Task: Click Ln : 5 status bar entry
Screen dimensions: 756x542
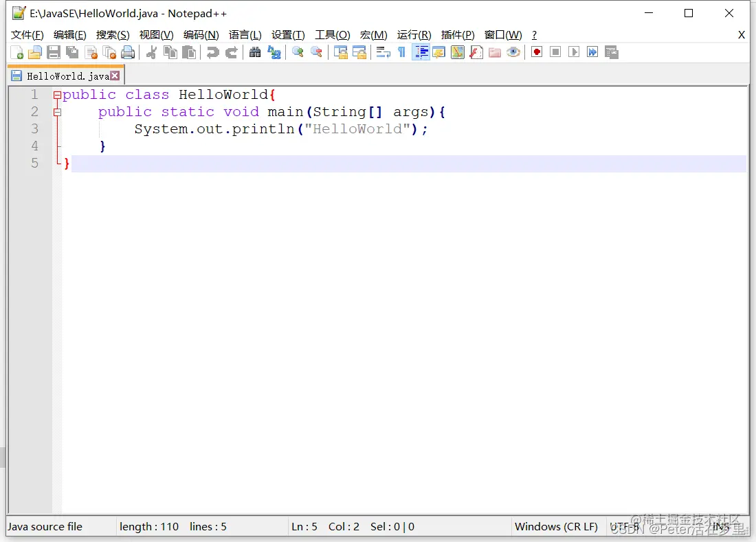Action: pos(304,527)
